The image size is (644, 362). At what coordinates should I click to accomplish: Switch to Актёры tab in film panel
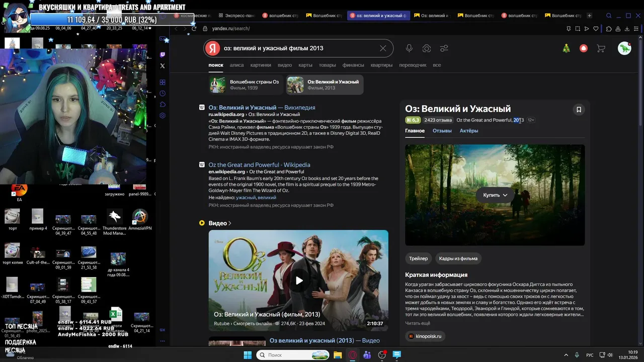coord(469,131)
